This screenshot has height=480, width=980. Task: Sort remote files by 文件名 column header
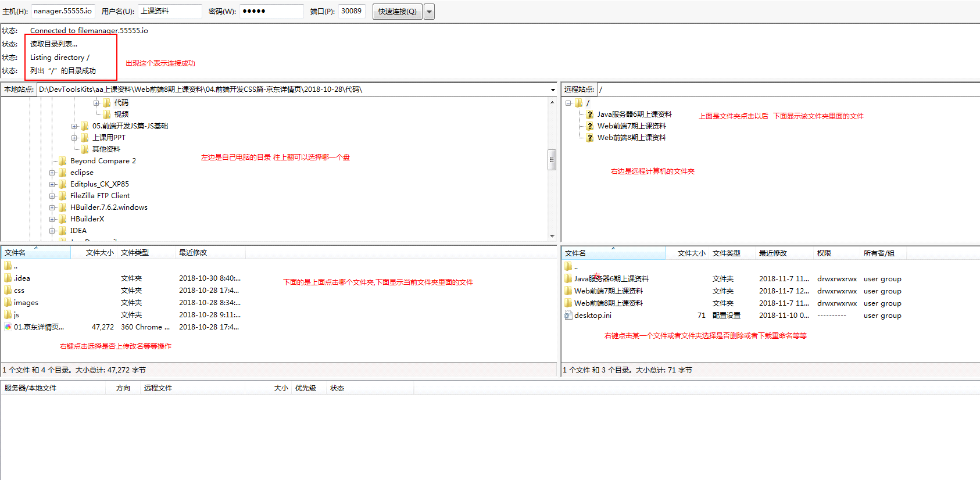[x=613, y=253]
